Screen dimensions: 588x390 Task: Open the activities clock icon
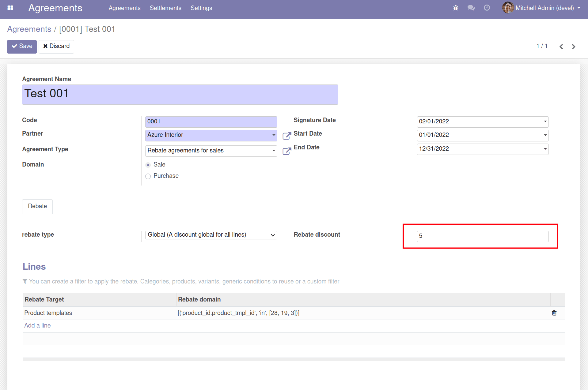487,8
